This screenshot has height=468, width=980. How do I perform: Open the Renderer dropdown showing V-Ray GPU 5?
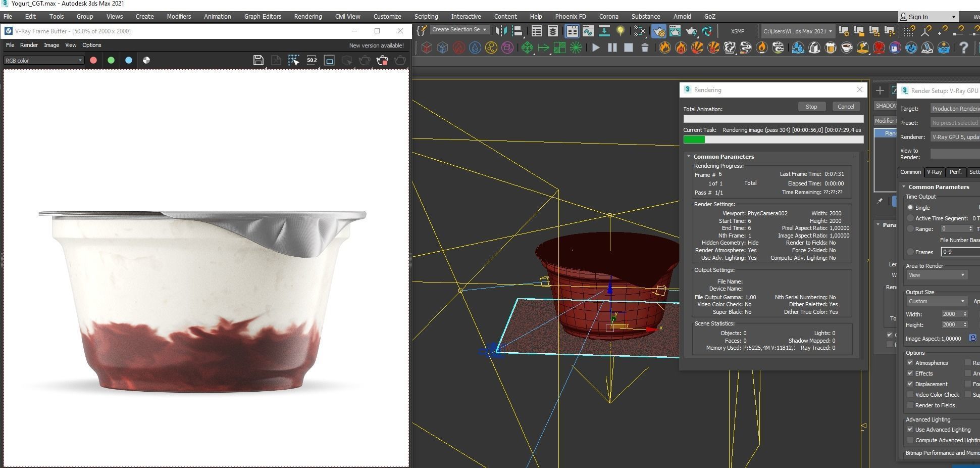tap(955, 137)
